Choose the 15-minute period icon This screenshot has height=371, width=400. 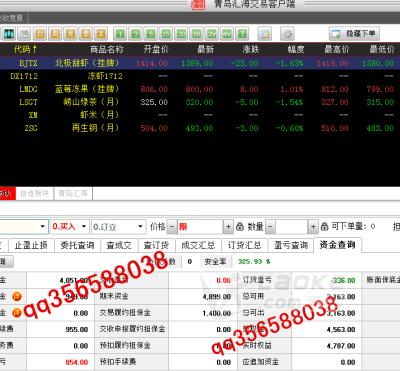[x=166, y=34]
